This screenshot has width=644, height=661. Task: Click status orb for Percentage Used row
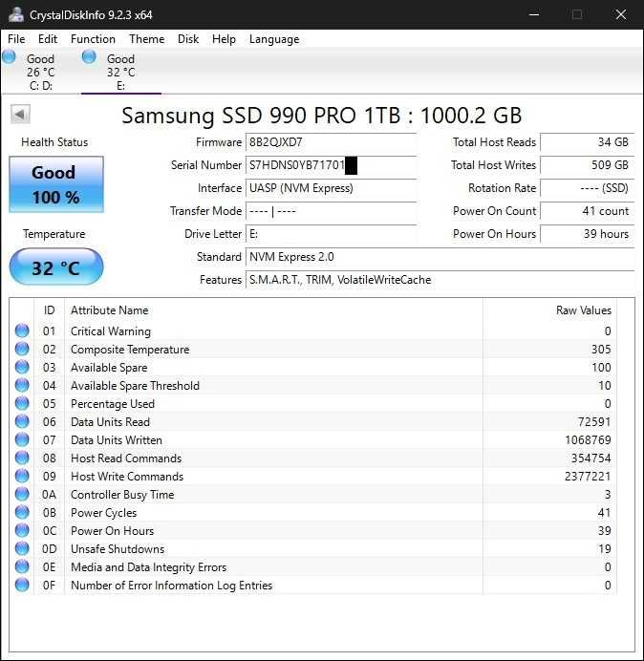pos(22,403)
